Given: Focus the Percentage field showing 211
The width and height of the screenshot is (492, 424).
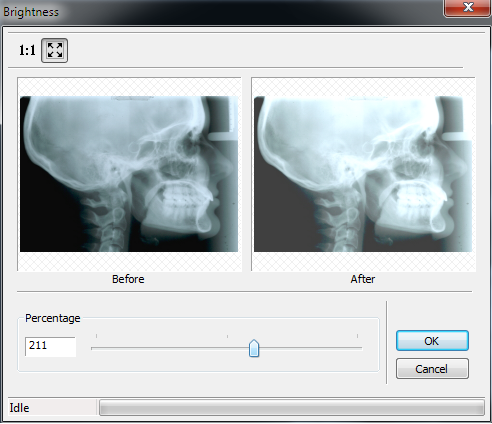Looking at the screenshot, I should click(51, 346).
